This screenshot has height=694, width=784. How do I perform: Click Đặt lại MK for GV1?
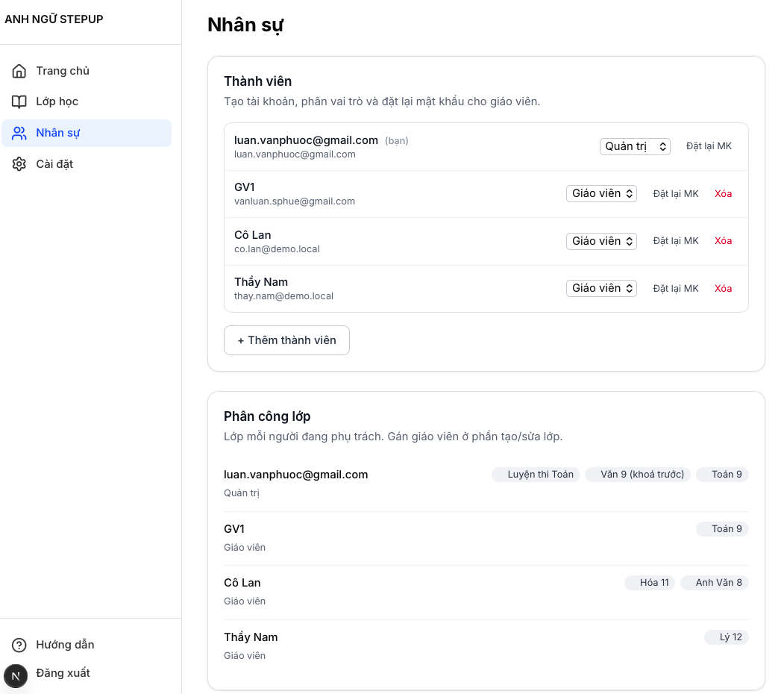pyautogui.click(x=676, y=193)
